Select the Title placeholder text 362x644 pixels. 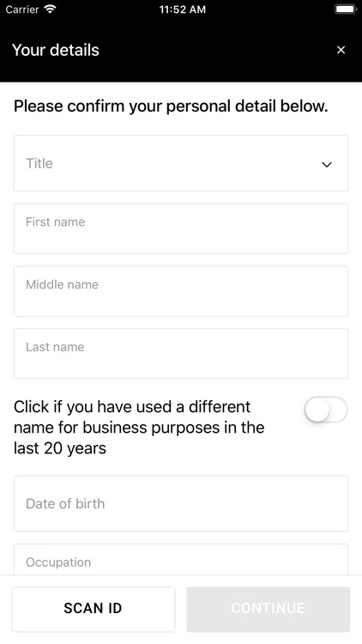coord(39,163)
